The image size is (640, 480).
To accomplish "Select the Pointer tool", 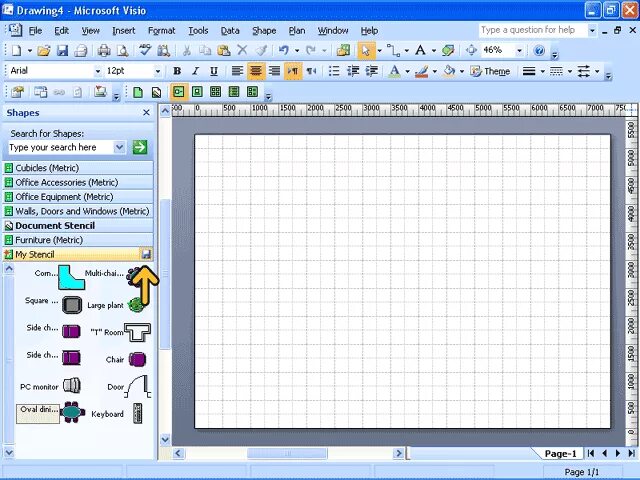I will pyautogui.click(x=366, y=51).
